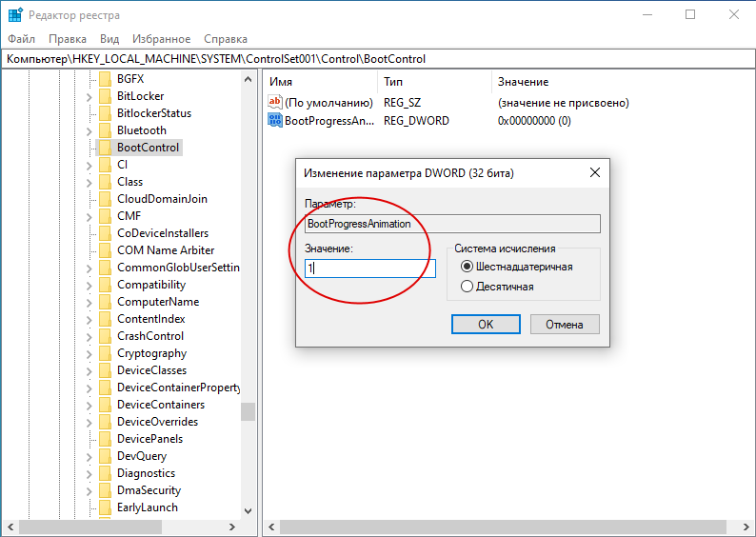The image size is (756, 537).
Task: Click the DeviceClasses folder icon
Action: pyautogui.click(x=105, y=370)
